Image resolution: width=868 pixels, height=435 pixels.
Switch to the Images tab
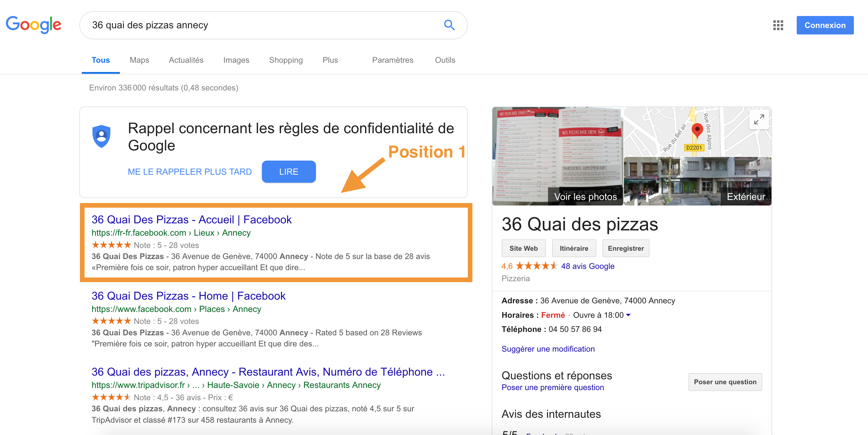236,60
